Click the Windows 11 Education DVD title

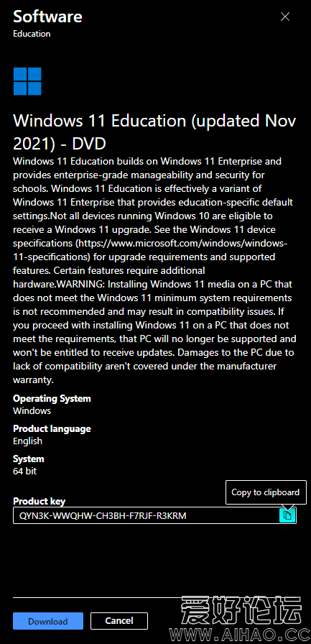click(154, 132)
